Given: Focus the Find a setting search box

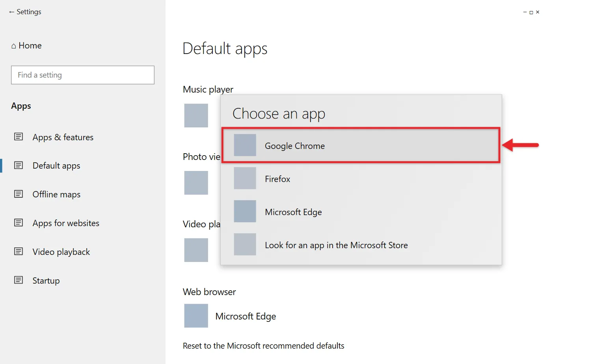Looking at the screenshot, I should coord(83,75).
